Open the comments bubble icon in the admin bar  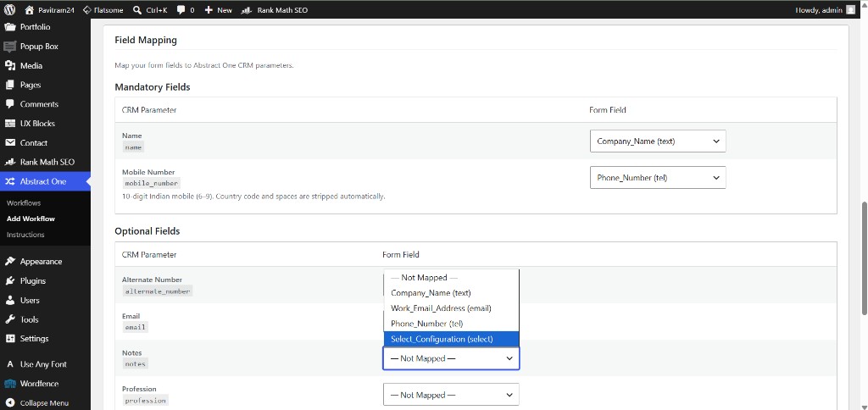(x=181, y=10)
